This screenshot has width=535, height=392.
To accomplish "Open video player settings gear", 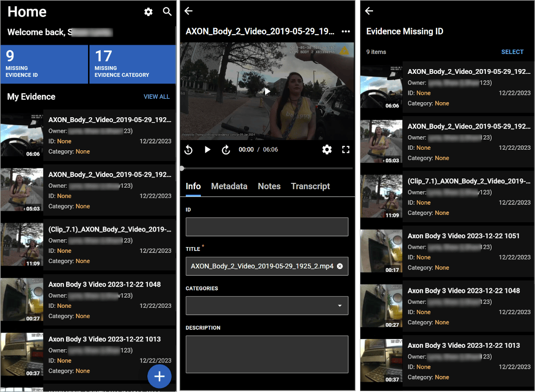I will (x=327, y=150).
